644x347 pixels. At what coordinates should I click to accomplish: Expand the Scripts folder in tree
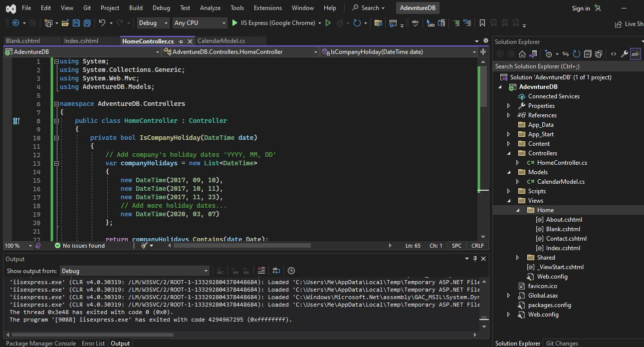[x=508, y=191]
